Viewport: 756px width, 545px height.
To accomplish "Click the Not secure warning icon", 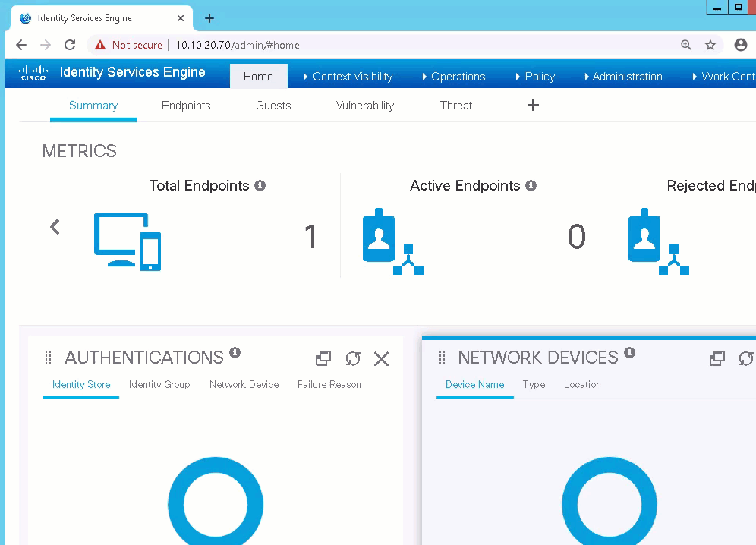I will tap(100, 45).
